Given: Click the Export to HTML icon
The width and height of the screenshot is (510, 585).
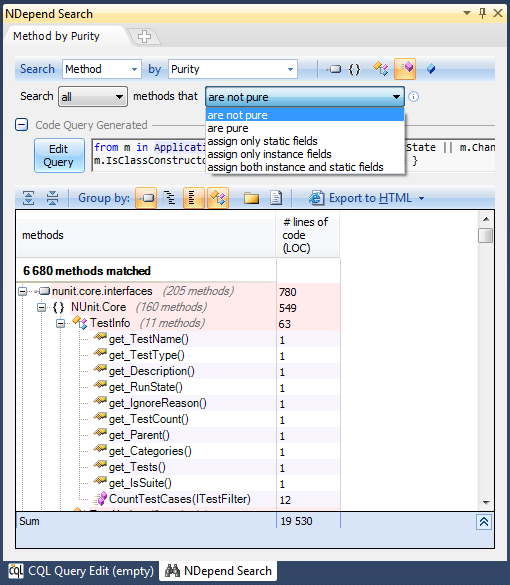Looking at the screenshot, I should click(316, 198).
